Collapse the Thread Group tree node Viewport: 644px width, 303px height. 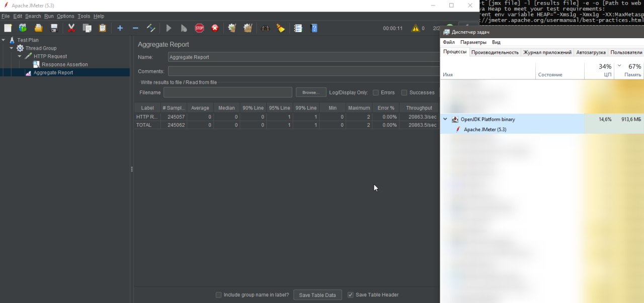click(12, 48)
